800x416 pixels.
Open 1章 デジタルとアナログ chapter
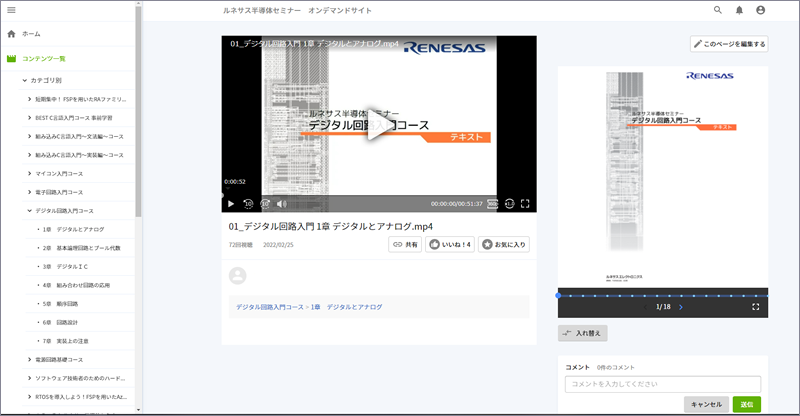point(71,229)
